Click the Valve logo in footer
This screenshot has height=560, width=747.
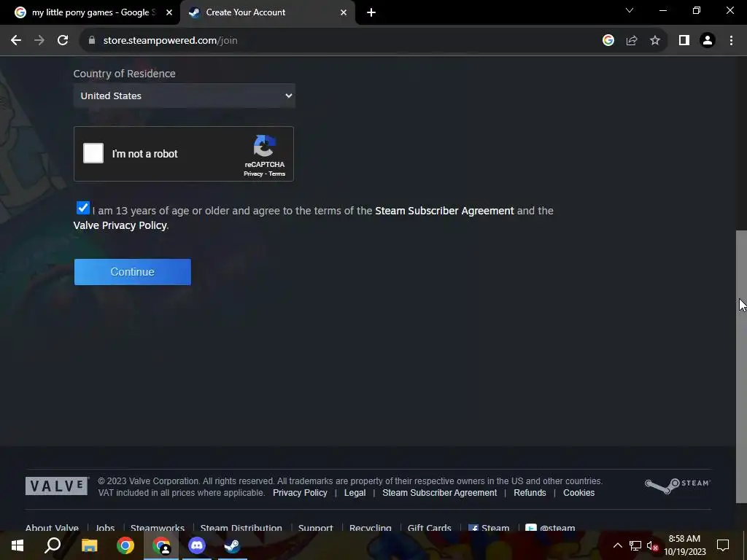click(x=57, y=486)
